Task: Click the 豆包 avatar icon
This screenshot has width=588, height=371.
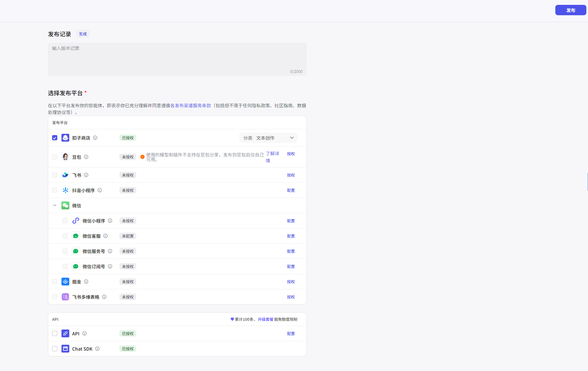Action: click(65, 157)
